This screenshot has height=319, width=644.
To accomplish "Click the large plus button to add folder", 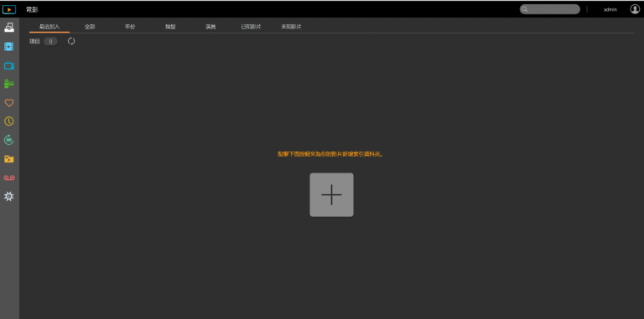I will [331, 195].
